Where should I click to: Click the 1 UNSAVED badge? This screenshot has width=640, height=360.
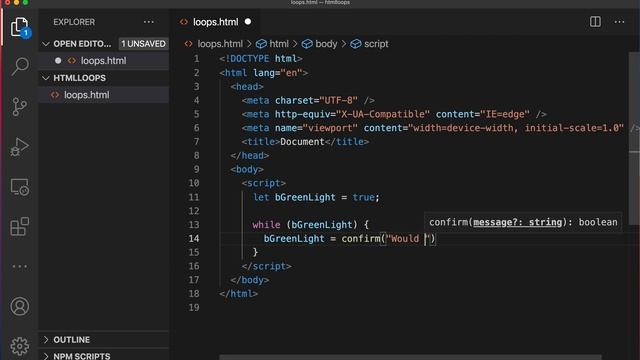(143, 44)
